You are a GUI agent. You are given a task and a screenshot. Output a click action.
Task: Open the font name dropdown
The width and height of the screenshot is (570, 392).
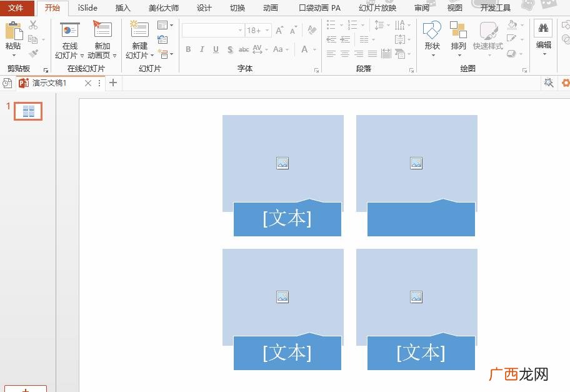[x=240, y=31]
